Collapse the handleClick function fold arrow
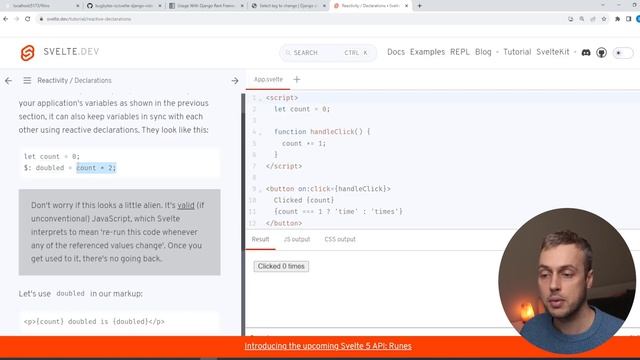The height and width of the screenshot is (360, 640). 260,133
